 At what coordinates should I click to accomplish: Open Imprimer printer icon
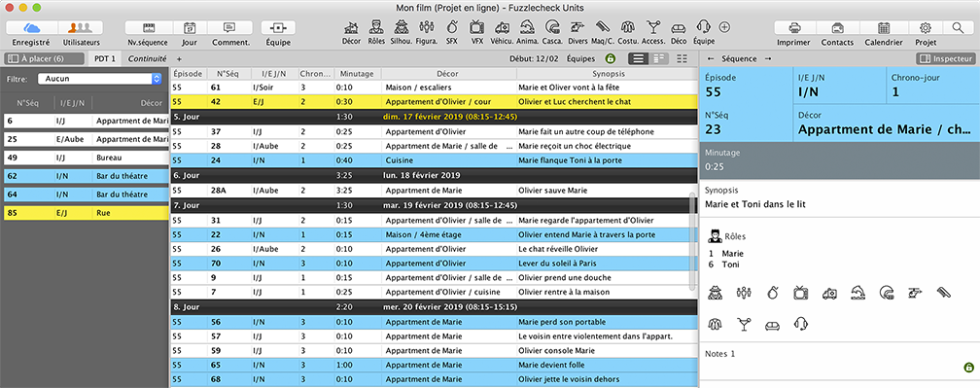tap(794, 28)
